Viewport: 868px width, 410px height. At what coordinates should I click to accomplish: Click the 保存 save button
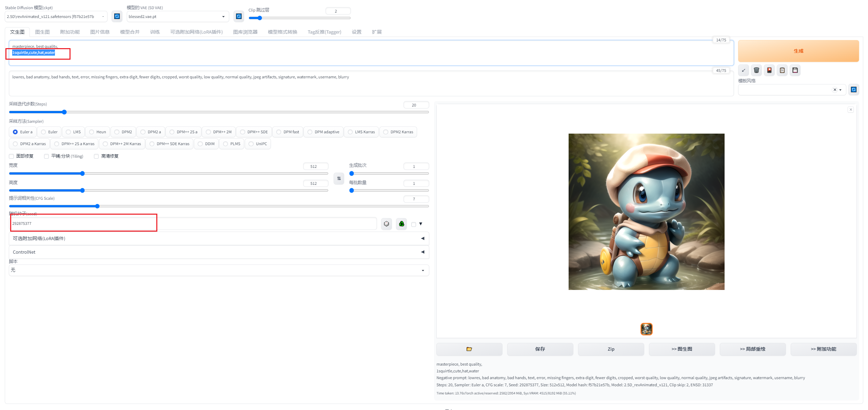tap(540, 349)
